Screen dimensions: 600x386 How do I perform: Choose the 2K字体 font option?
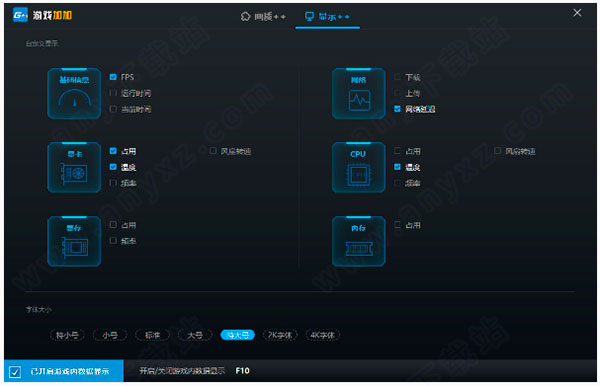pos(280,335)
